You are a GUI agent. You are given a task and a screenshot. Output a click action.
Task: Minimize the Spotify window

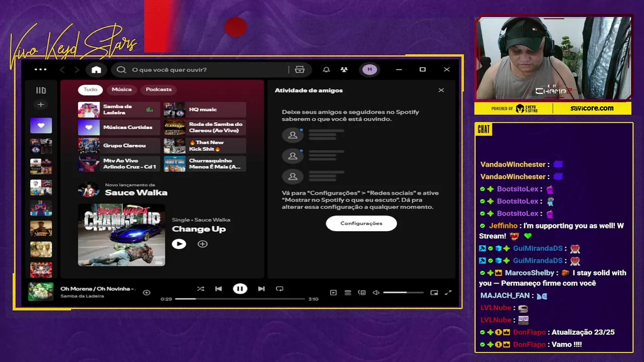click(x=399, y=69)
